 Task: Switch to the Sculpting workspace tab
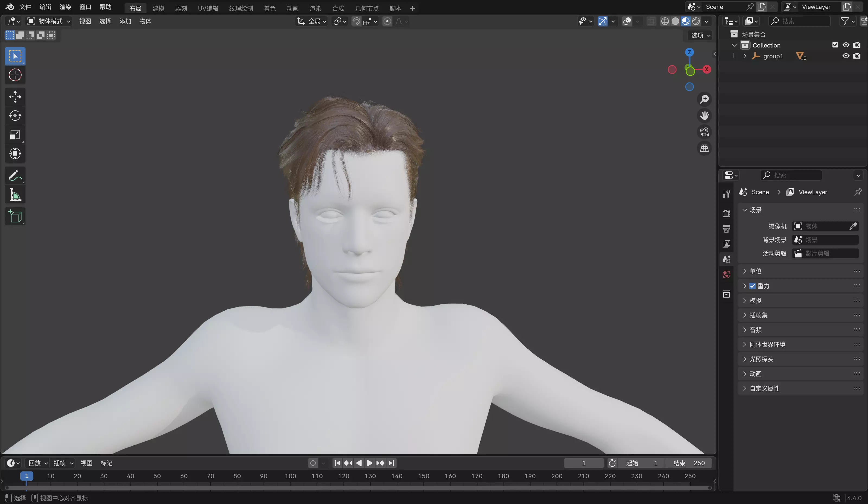[181, 8]
